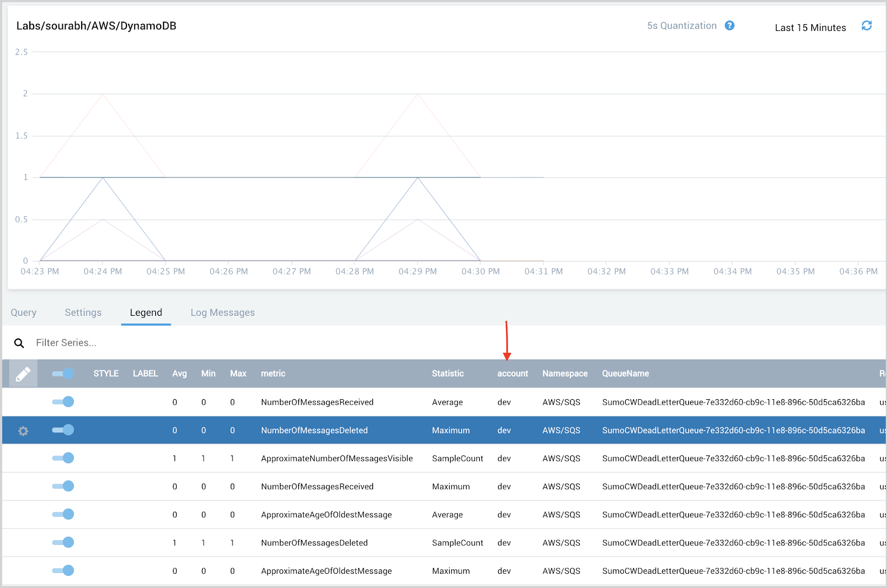Toggle visibility of the NumberOfMessagesReceived Average series

63,401
